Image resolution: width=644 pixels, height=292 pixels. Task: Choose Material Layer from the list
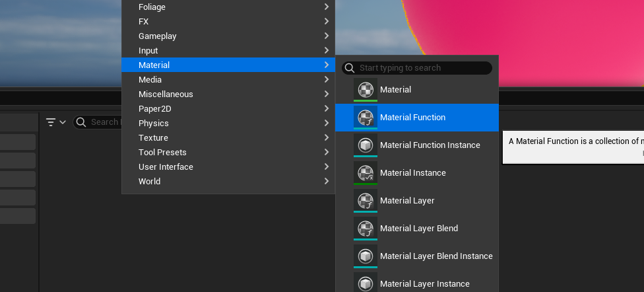click(x=417, y=201)
